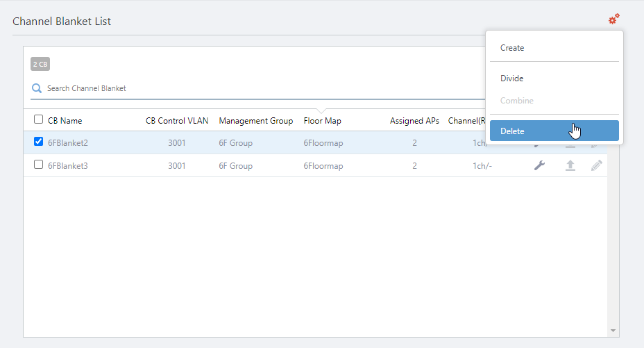Click the upload icon for 6FBlanket3
Image resolution: width=644 pixels, height=348 pixels.
pyautogui.click(x=570, y=166)
